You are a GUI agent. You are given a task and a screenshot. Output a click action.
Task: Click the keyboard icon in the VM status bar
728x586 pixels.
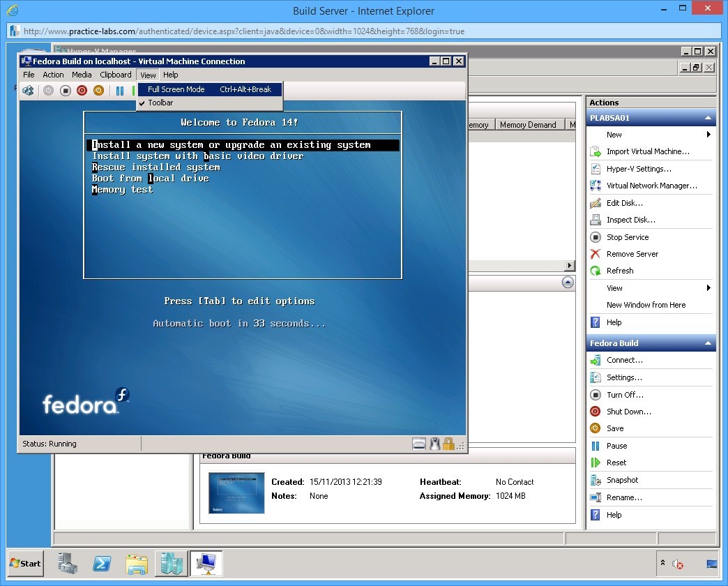pyautogui.click(x=419, y=443)
